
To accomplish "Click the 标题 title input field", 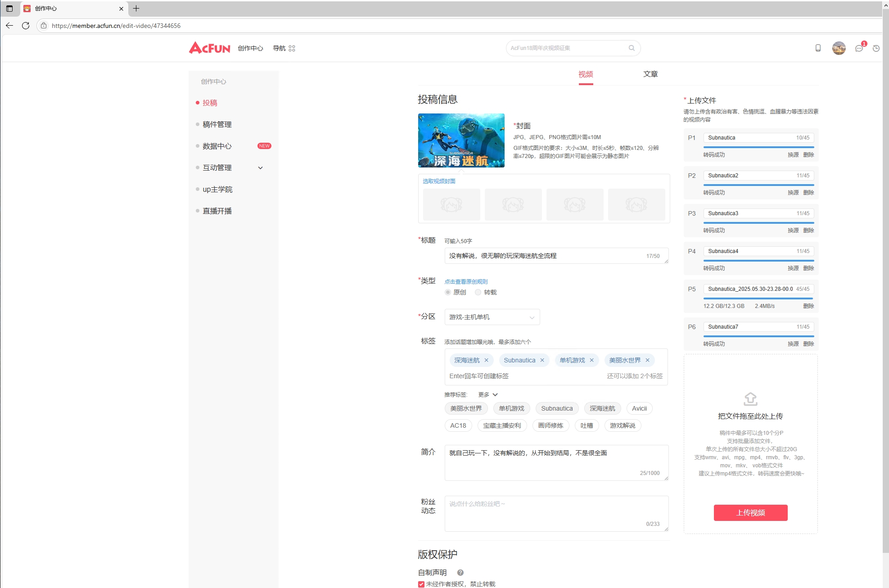I will pyautogui.click(x=556, y=256).
